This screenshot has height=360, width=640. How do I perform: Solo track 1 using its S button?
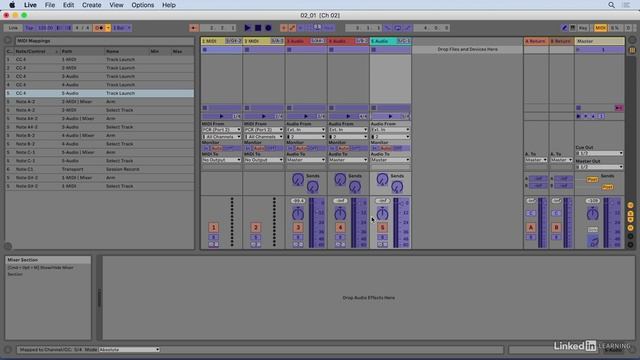pyautogui.click(x=213, y=237)
